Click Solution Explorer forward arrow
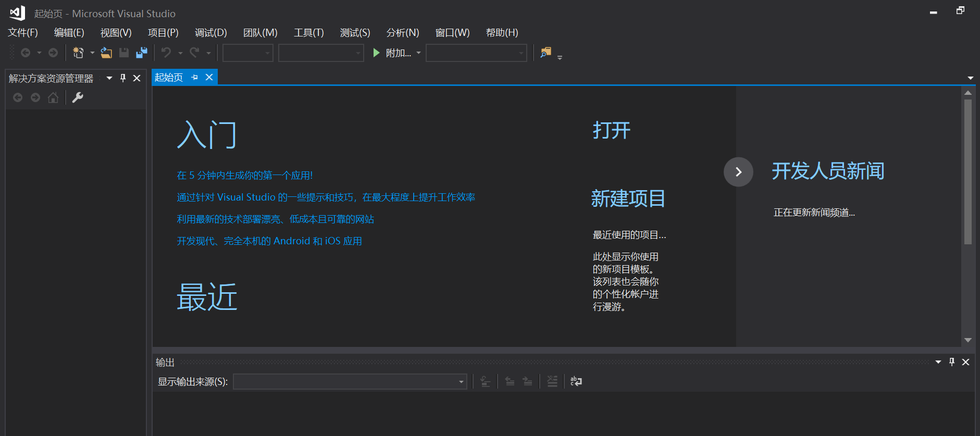 [x=35, y=97]
